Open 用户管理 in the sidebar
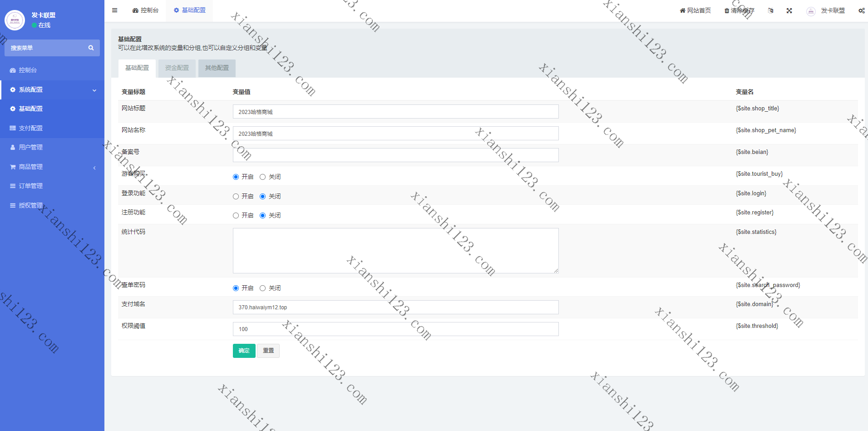This screenshot has height=431, width=868. coord(52,147)
